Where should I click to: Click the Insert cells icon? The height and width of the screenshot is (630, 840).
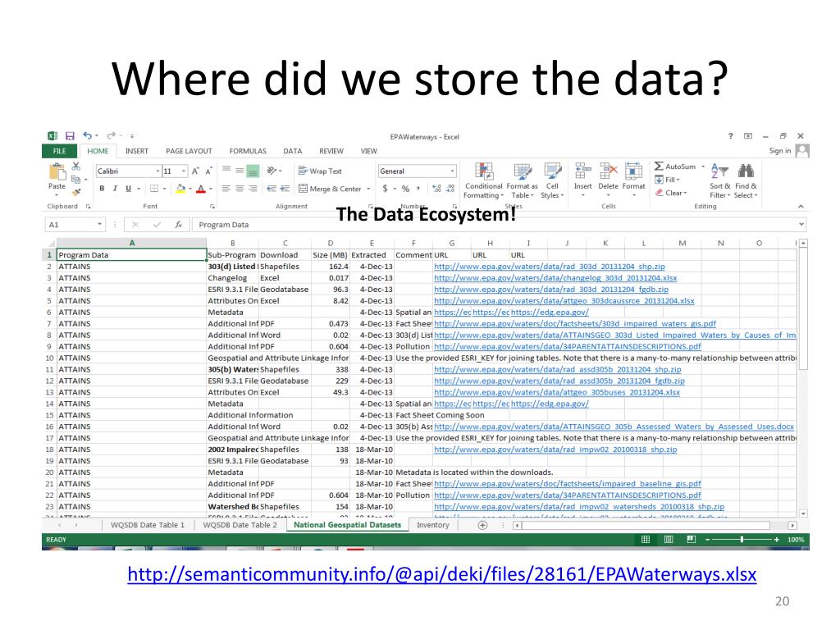coord(583,171)
